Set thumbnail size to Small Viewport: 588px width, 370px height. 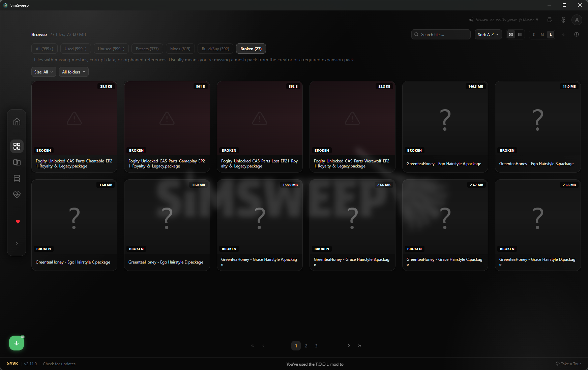[x=534, y=34]
